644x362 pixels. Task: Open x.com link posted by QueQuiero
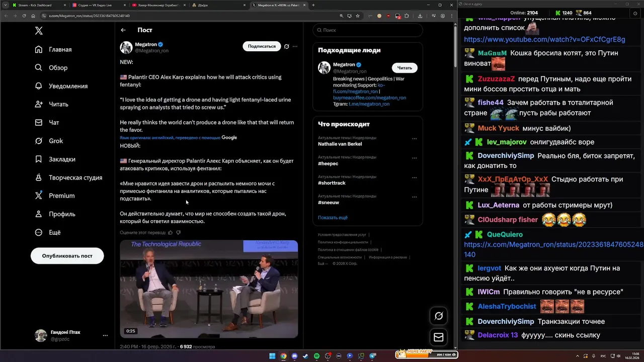553,249
